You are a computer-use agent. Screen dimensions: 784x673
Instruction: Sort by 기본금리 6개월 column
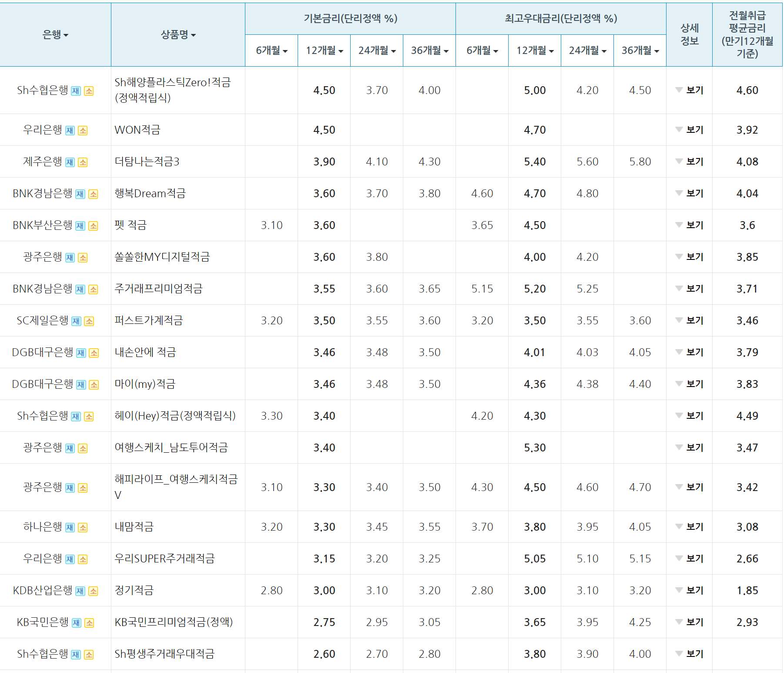(x=271, y=50)
